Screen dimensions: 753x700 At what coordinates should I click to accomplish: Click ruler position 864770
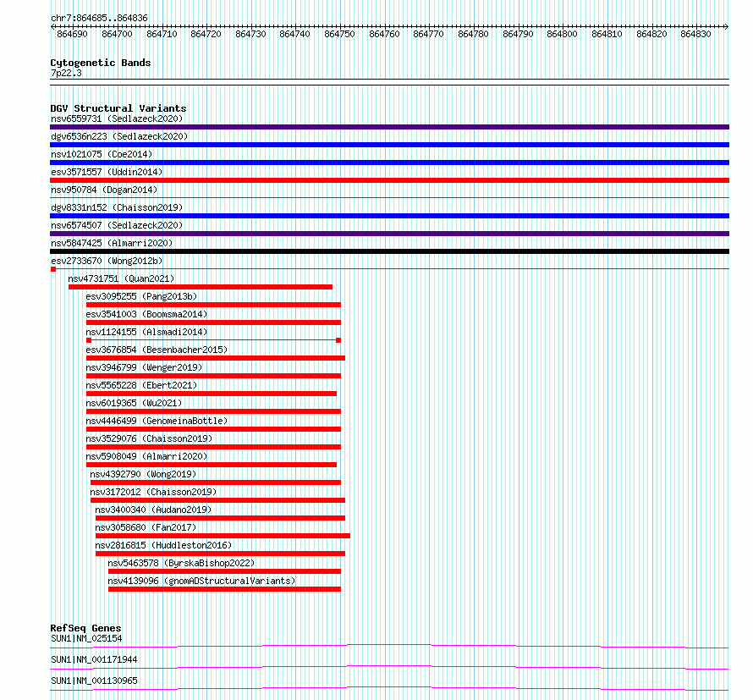[x=428, y=34]
